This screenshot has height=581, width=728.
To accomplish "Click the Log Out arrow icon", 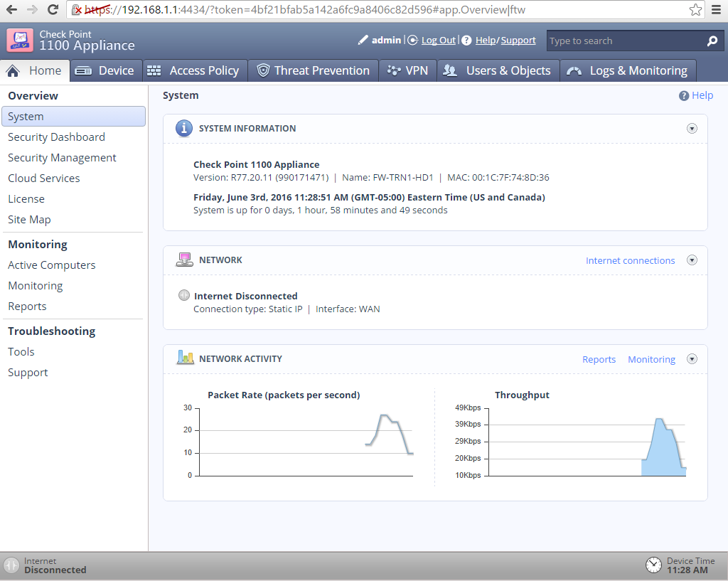I will (x=413, y=41).
